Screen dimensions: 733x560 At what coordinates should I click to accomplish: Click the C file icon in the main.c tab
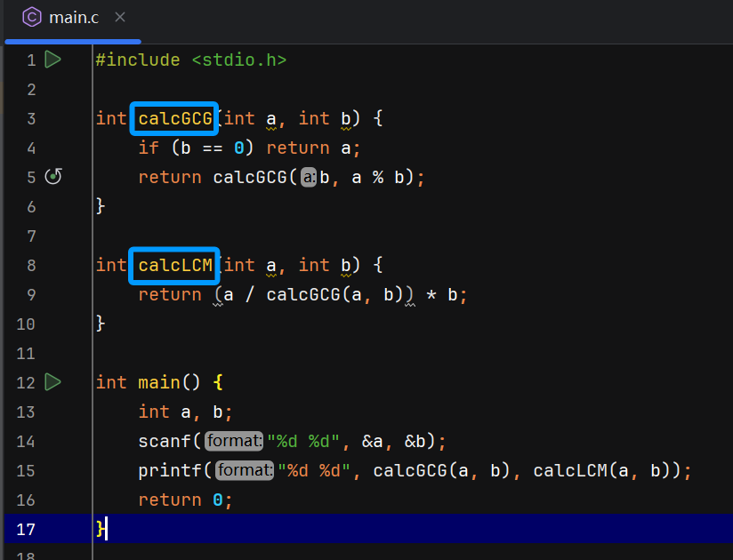tap(31, 17)
